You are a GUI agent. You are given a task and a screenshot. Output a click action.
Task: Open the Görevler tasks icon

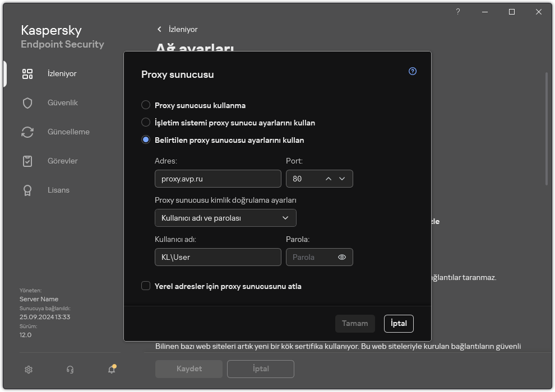pyautogui.click(x=27, y=161)
